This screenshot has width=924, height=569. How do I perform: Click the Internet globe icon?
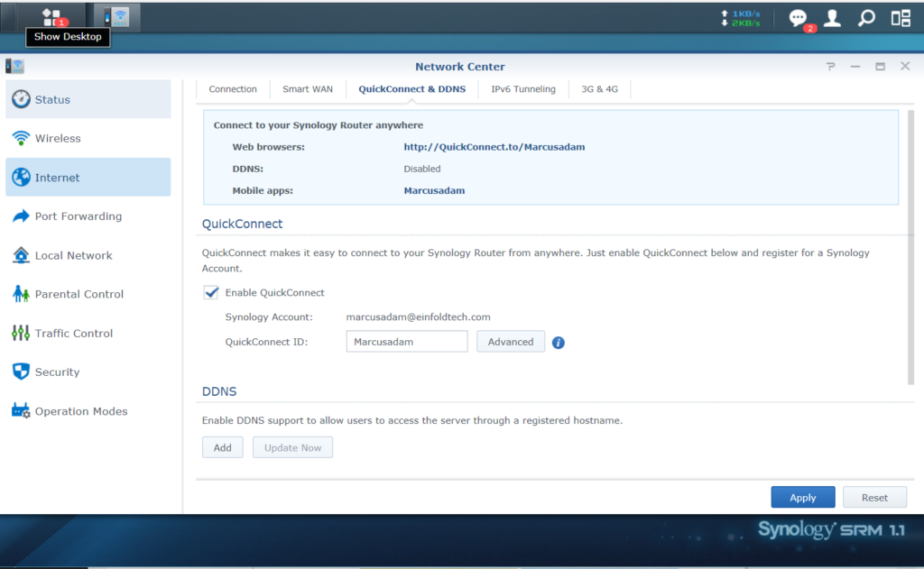(21, 177)
